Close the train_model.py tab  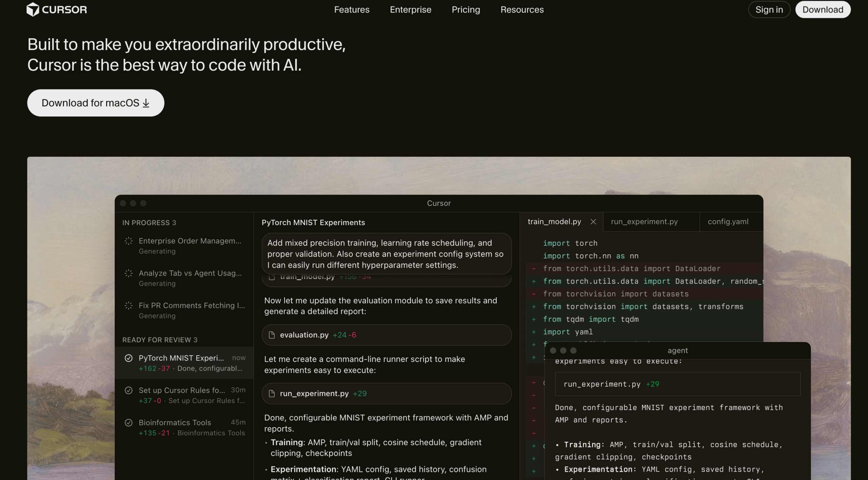593,222
